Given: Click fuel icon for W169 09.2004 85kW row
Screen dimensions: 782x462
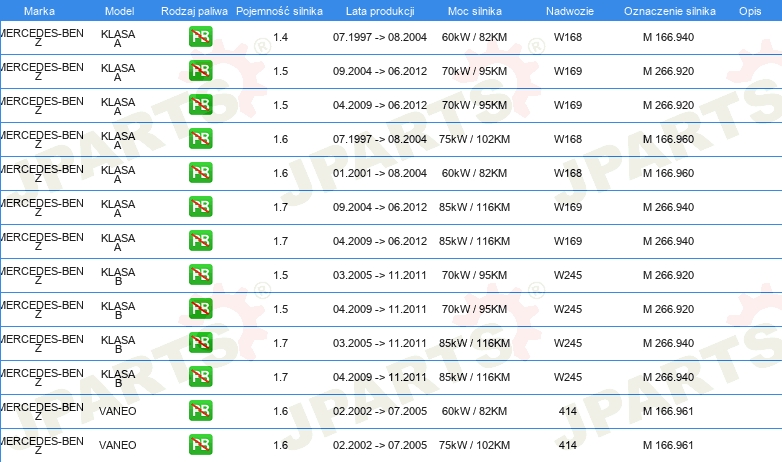Looking at the screenshot, I should (200, 207).
